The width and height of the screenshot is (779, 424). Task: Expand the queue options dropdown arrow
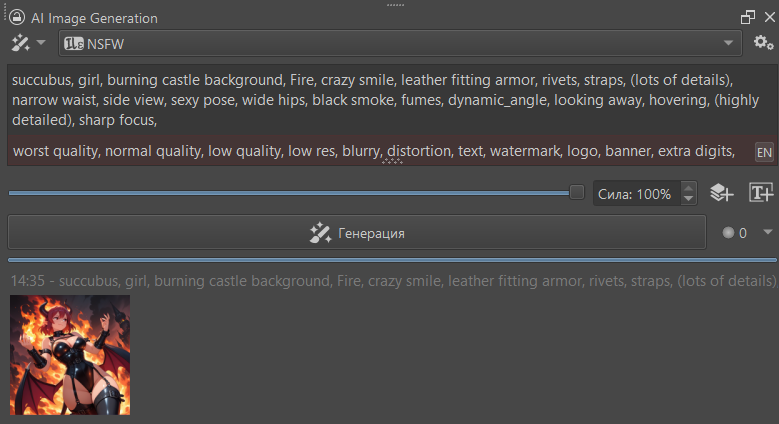[x=767, y=232]
